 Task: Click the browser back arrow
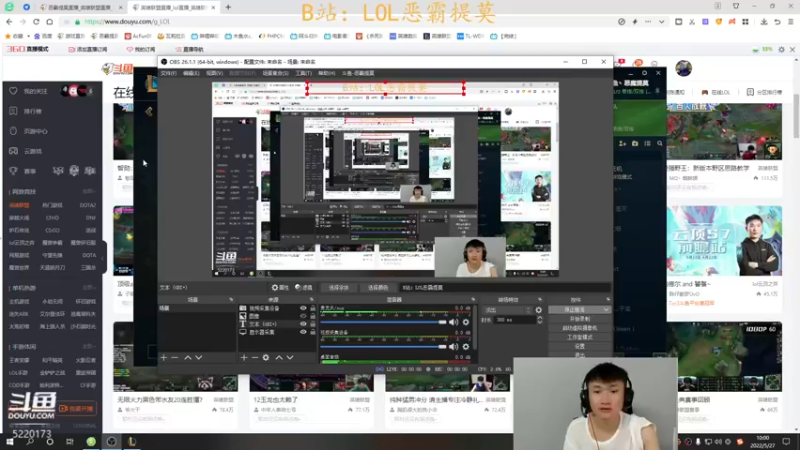point(9,21)
